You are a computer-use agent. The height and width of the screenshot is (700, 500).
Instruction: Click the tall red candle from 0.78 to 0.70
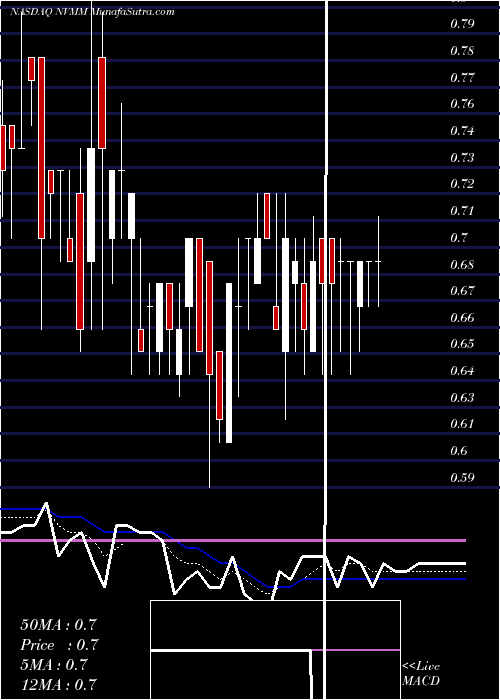click(x=41, y=148)
